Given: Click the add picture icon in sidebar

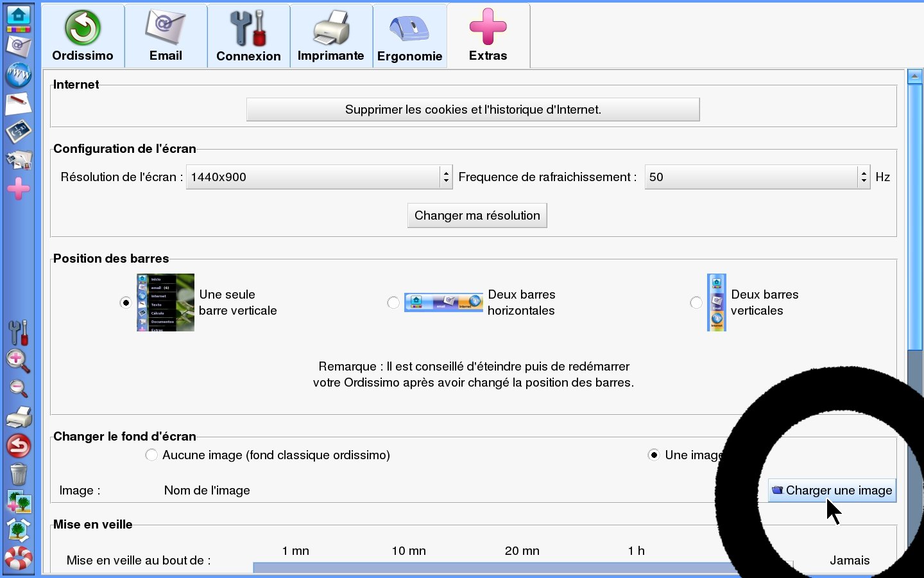Looking at the screenshot, I should click(x=19, y=502).
